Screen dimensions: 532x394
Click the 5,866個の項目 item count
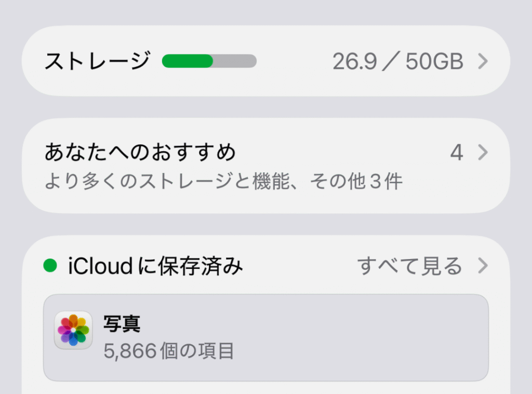pyautogui.click(x=169, y=351)
